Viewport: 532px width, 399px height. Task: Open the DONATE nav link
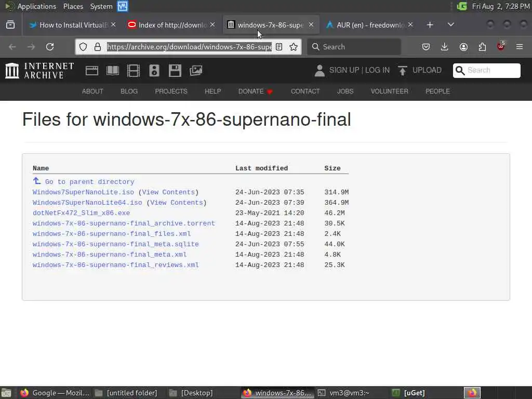tap(256, 91)
